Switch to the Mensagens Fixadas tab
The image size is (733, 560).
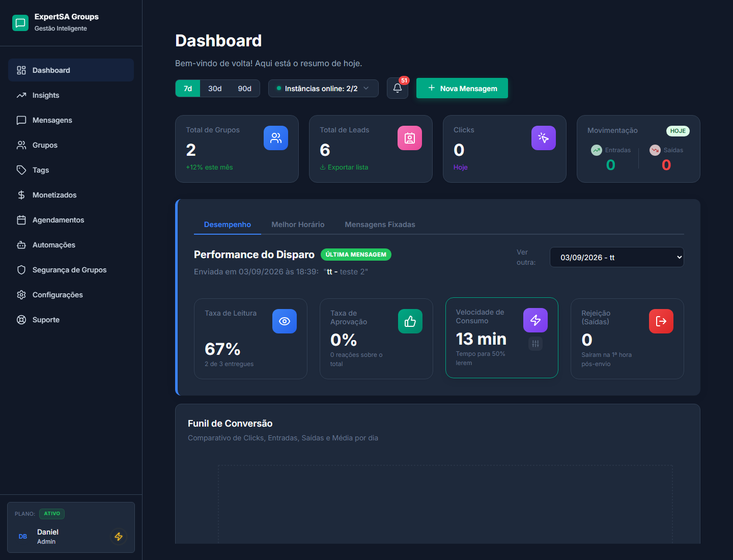[380, 225]
